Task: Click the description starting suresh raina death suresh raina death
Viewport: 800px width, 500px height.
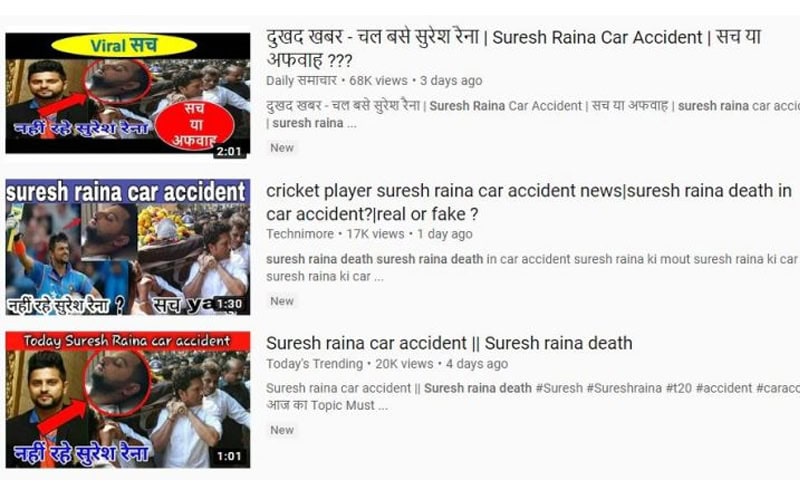Action: [533, 267]
